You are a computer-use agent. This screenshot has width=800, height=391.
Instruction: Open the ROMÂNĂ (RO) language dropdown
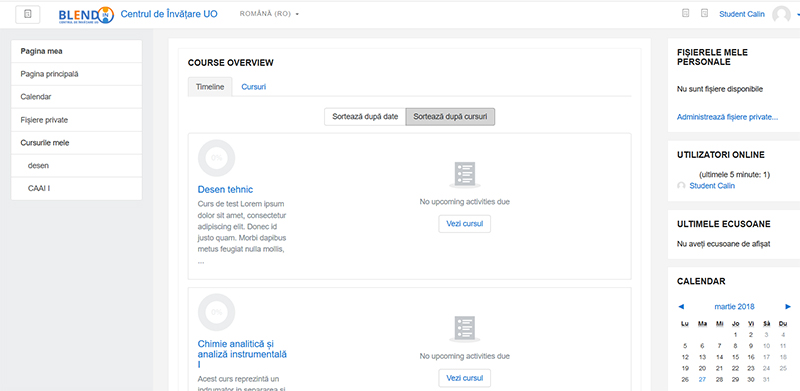269,14
